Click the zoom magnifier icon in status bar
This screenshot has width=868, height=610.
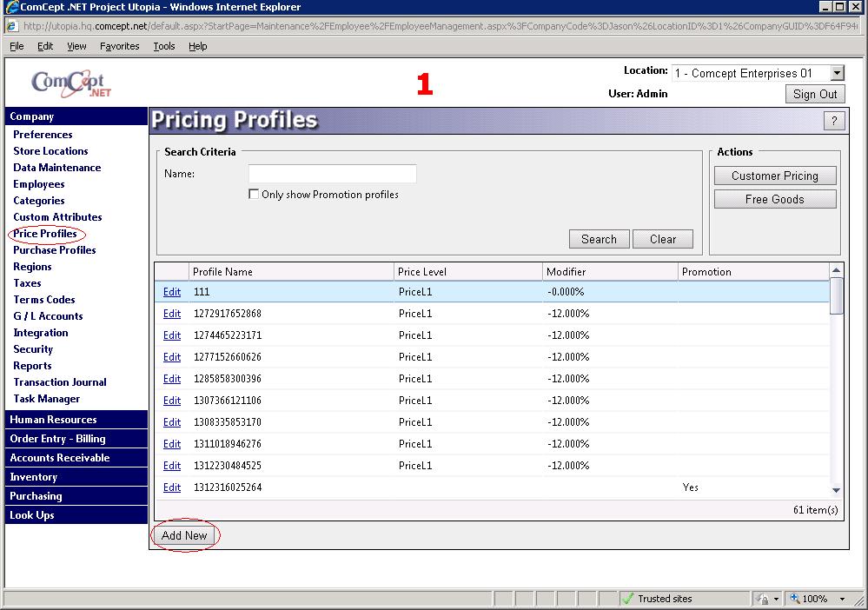tap(794, 599)
